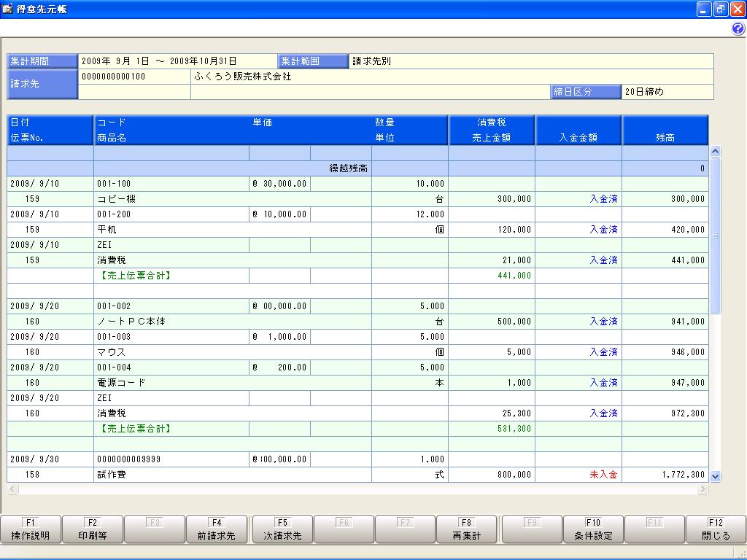Screen dimensions: 747x560
Task: Select product code 001-002 cell
Action: click(x=171, y=306)
